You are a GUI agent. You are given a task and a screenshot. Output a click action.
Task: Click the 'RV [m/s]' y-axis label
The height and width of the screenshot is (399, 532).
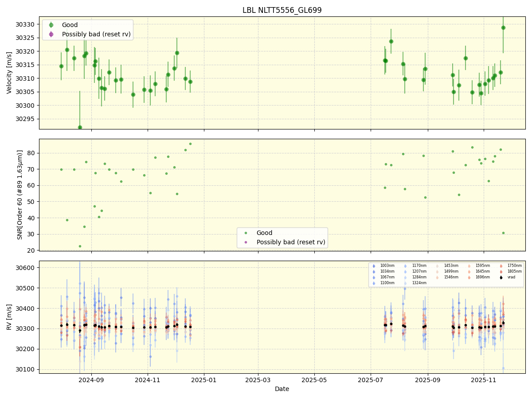[x=9, y=317]
